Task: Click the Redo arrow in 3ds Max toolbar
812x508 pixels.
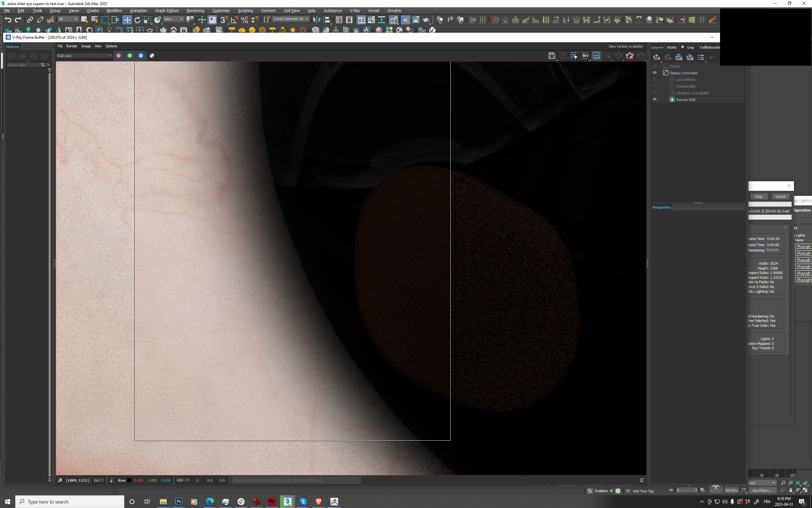Action: coord(18,20)
